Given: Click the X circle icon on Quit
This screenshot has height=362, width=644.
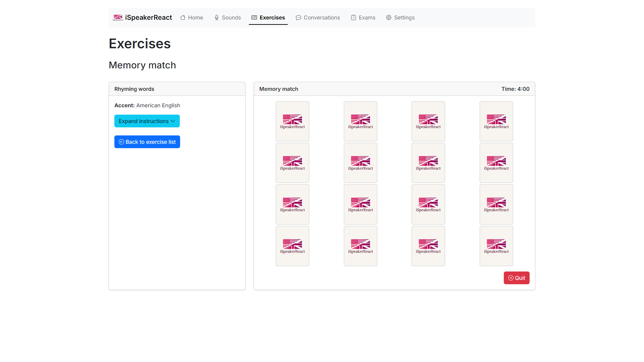Looking at the screenshot, I should coord(511,278).
